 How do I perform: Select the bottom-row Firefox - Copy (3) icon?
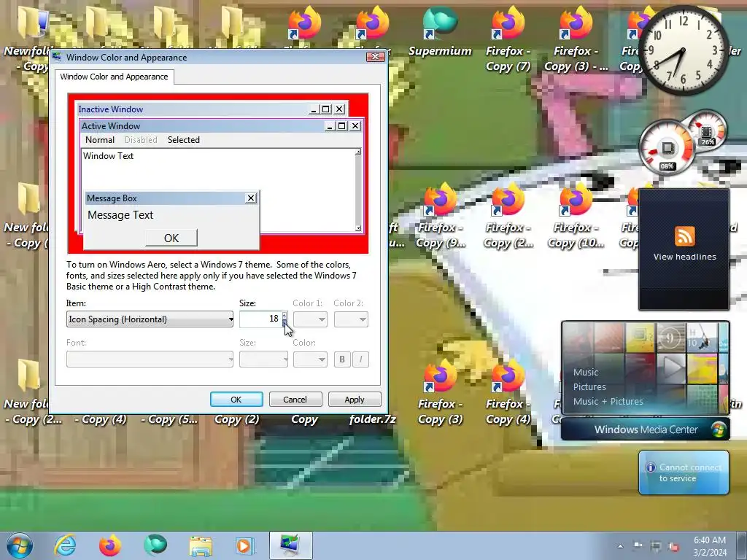coord(440,393)
